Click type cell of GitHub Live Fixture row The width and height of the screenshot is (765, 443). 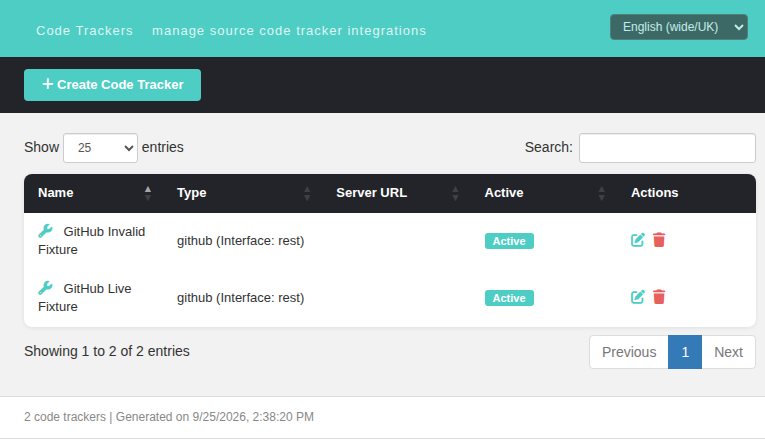pos(241,298)
